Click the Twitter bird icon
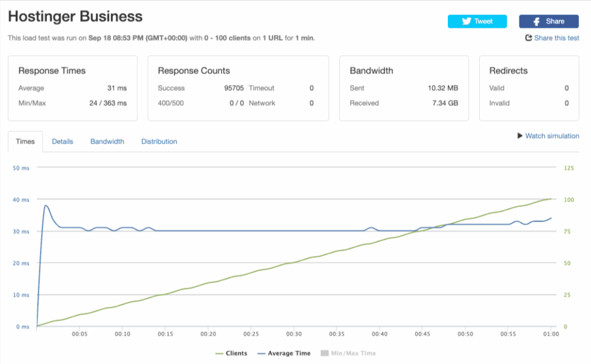This screenshot has width=591, height=364. click(x=466, y=21)
